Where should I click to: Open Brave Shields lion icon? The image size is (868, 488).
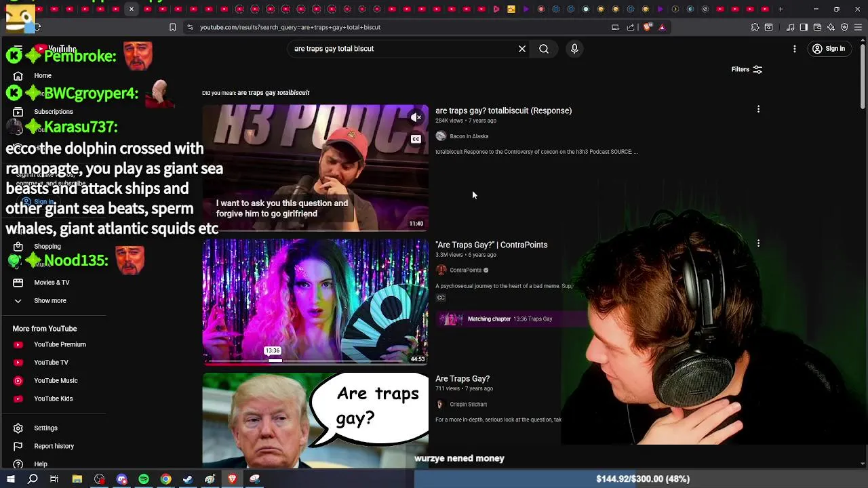648,27
